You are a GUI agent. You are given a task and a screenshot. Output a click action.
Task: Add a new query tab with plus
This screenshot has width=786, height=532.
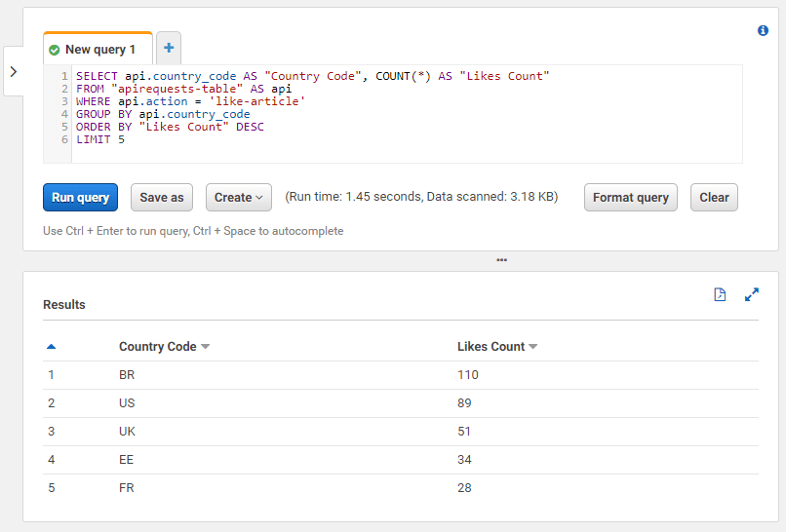(x=169, y=48)
